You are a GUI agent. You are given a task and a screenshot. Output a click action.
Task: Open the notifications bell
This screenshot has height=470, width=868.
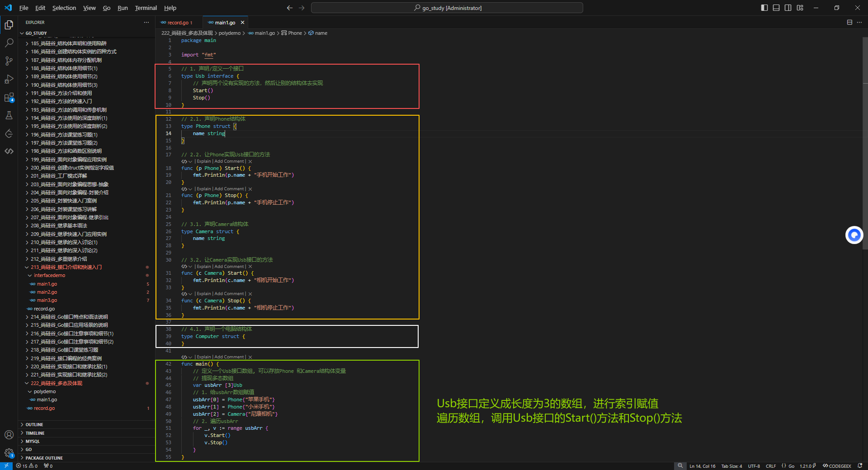[860, 466]
